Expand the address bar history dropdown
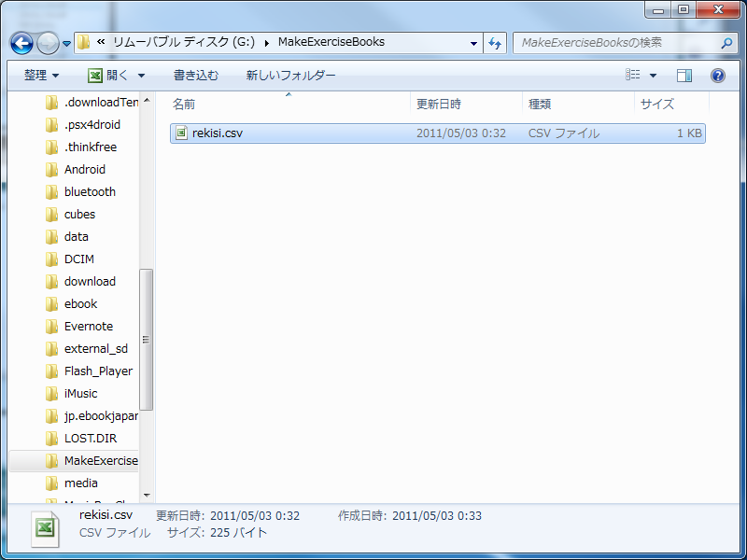Viewport: 747px width, 560px height. [474, 43]
